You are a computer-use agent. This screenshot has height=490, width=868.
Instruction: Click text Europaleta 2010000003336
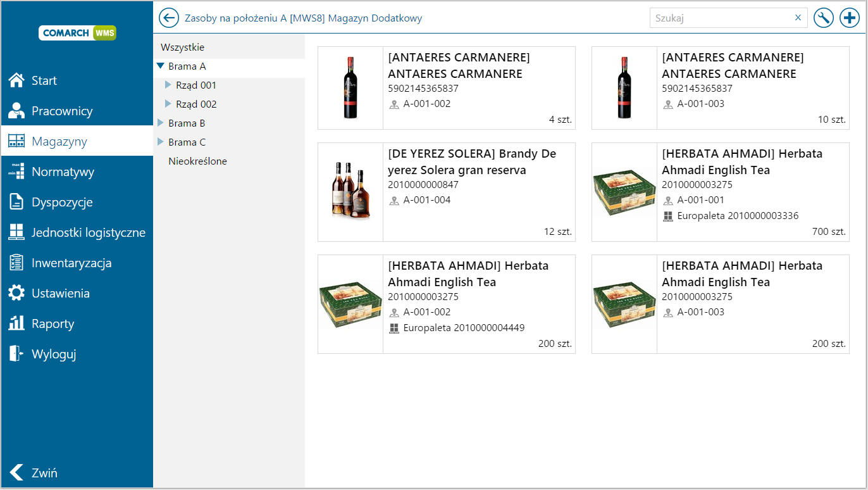click(x=738, y=216)
